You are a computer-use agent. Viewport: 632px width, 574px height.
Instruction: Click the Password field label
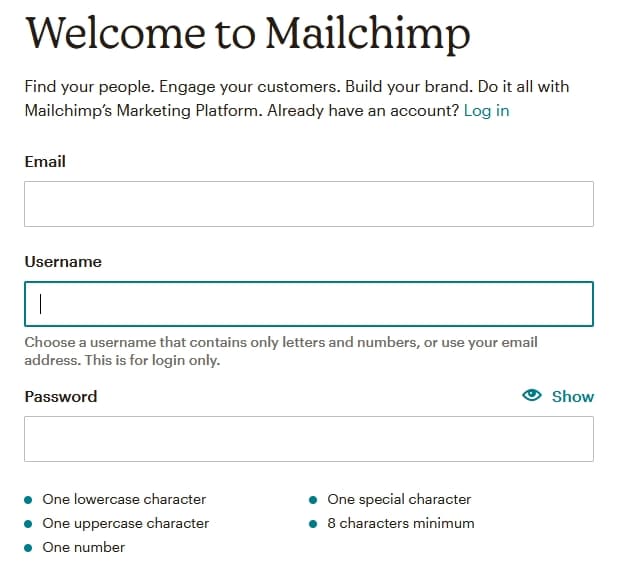tap(61, 396)
